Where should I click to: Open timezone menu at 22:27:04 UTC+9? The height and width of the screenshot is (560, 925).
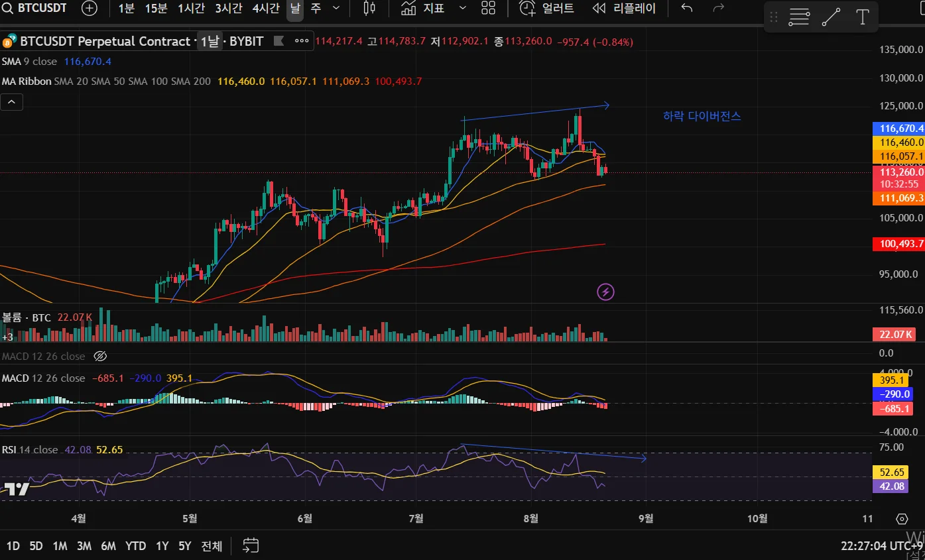tap(881, 546)
